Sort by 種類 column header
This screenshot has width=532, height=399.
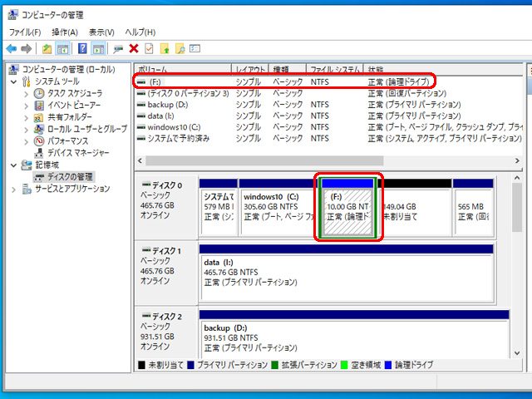[288, 69]
